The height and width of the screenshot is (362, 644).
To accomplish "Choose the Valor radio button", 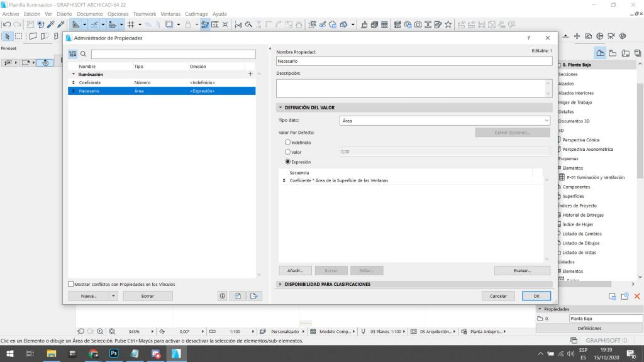I will (288, 152).
